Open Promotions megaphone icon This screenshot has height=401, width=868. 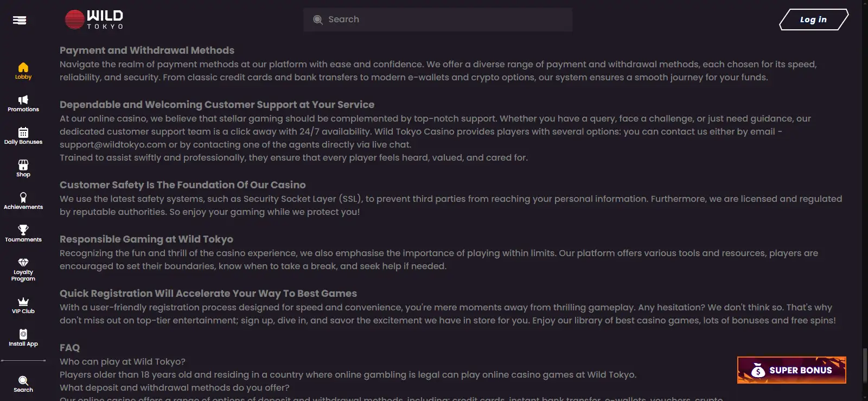23,100
